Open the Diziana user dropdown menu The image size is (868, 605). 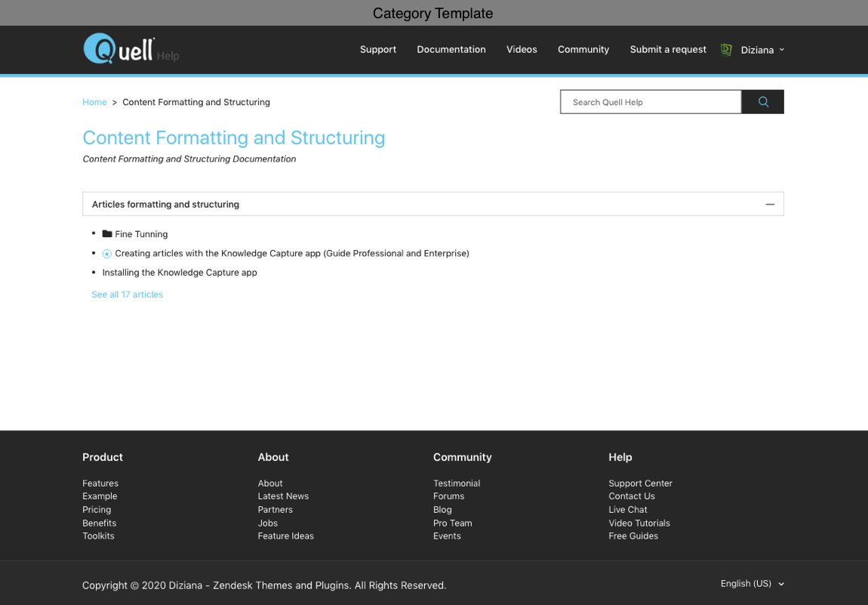(x=762, y=50)
